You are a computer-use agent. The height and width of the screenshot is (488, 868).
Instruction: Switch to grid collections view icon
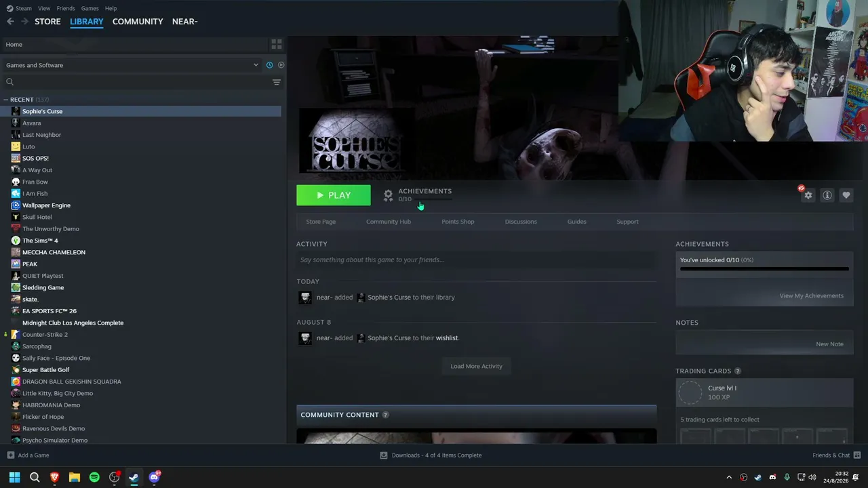[277, 44]
